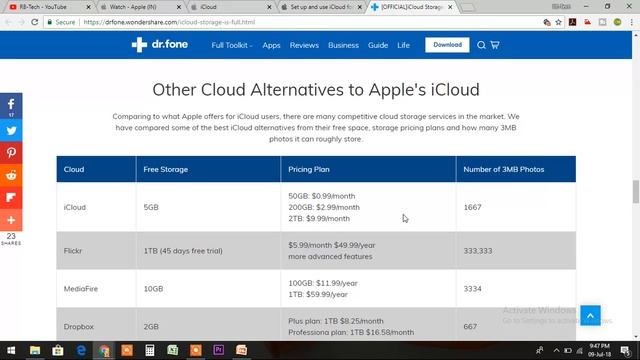Image resolution: width=640 pixels, height=360 pixels.
Task: Click the 1667 photos value
Action: (472, 207)
